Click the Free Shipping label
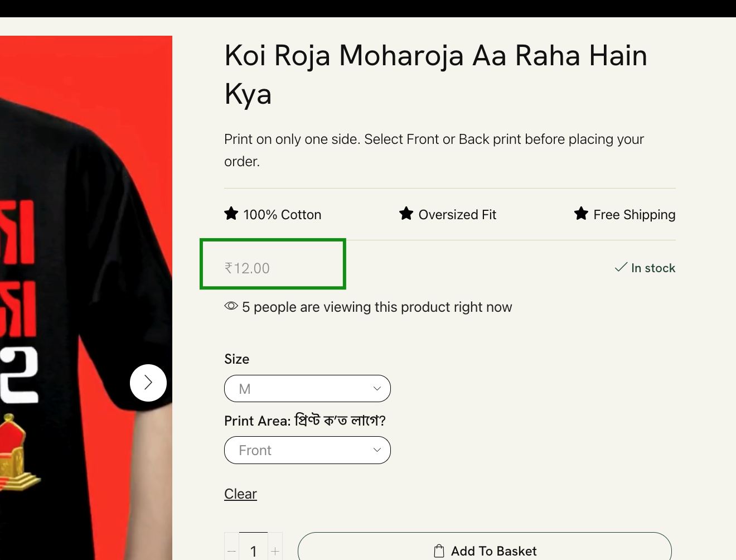Image resolution: width=736 pixels, height=560 pixels. pos(635,215)
